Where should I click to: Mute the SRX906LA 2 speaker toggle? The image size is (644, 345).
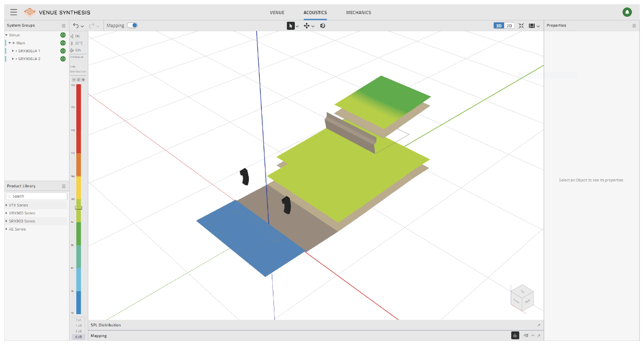coord(63,59)
